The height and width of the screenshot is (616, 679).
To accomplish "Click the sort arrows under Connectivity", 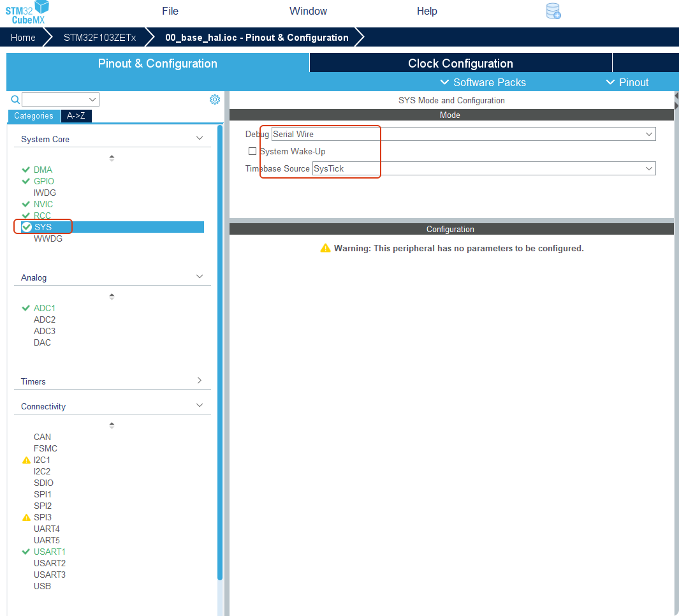I will pyautogui.click(x=112, y=425).
